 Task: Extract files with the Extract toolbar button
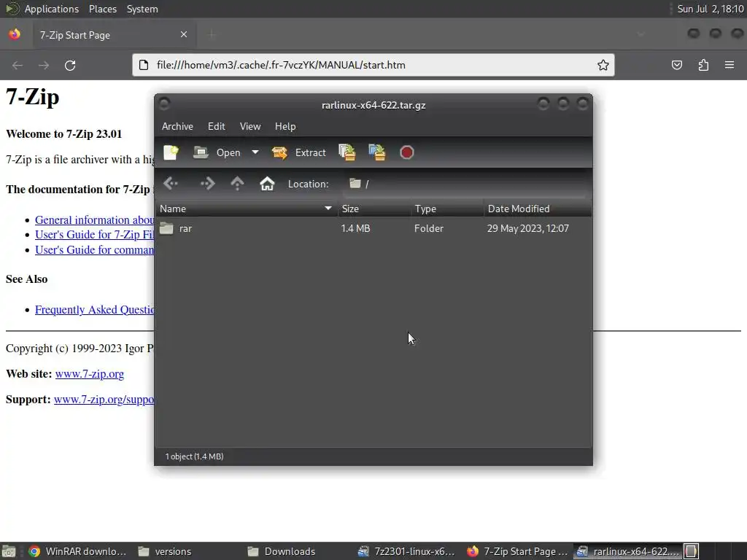pos(298,152)
